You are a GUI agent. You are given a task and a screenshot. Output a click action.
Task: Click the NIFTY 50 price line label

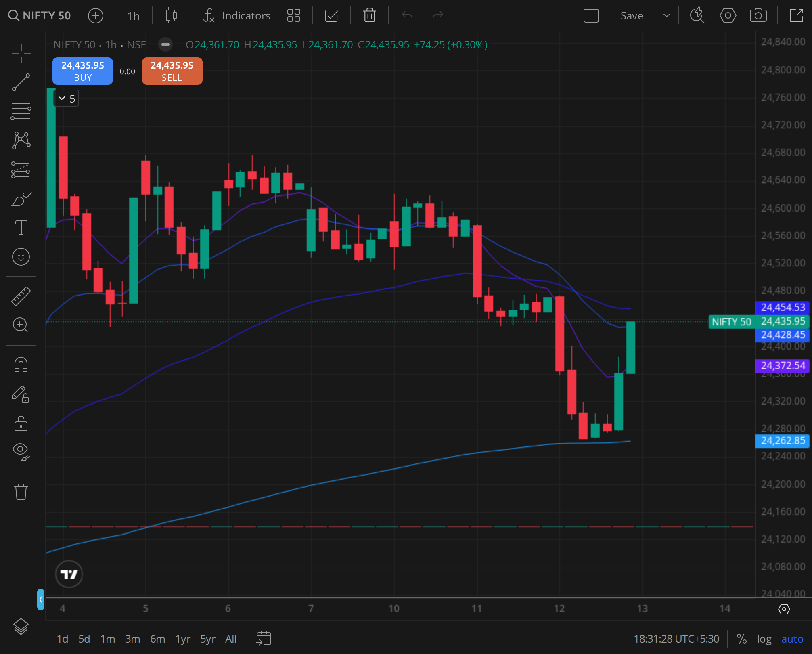[x=731, y=322]
